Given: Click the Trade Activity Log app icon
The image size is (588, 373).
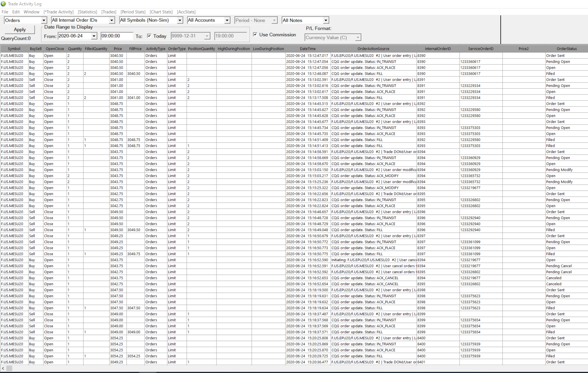Looking at the screenshot, I should (3, 4).
